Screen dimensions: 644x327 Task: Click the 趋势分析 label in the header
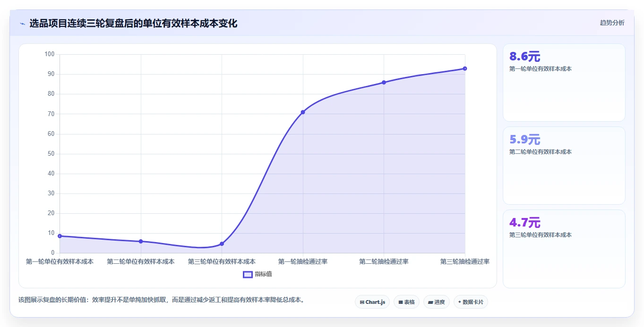point(612,23)
